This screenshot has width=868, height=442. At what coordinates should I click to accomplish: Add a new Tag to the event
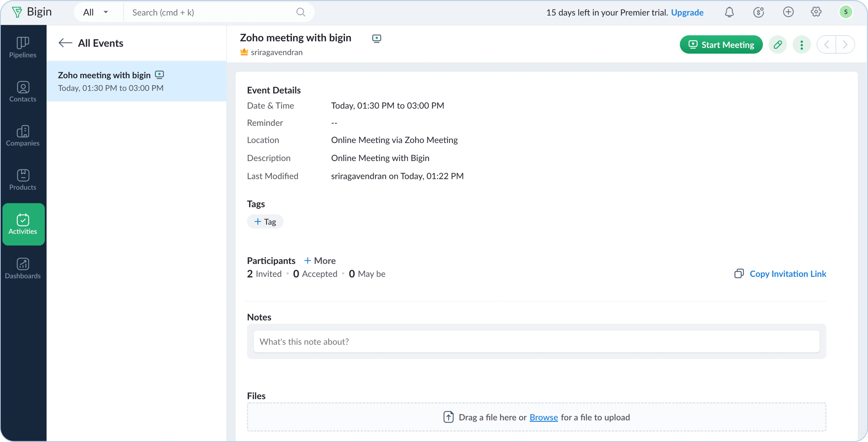point(265,222)
